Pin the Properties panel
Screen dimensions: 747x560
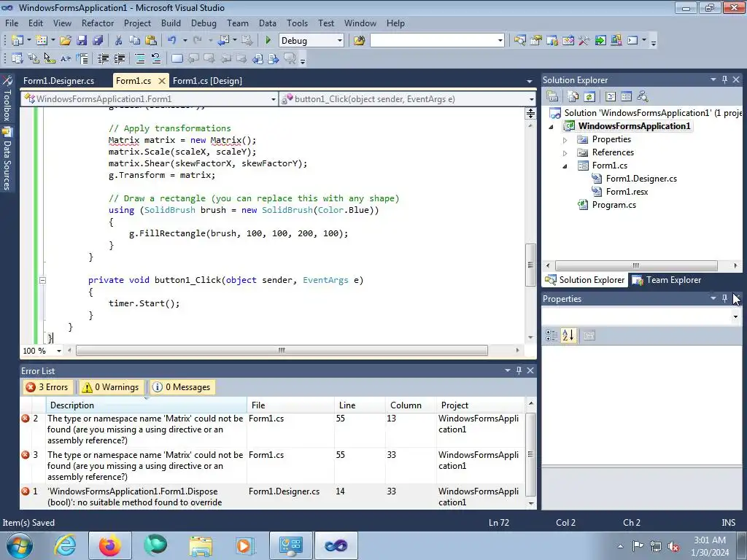point(724,298)
